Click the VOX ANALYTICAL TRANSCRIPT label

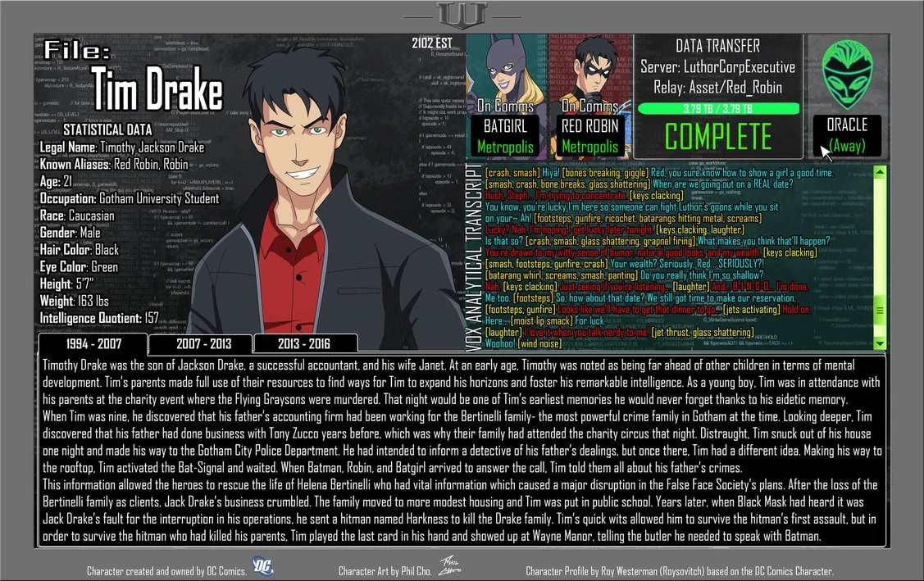pyautogui.click(x=474, y=257)
